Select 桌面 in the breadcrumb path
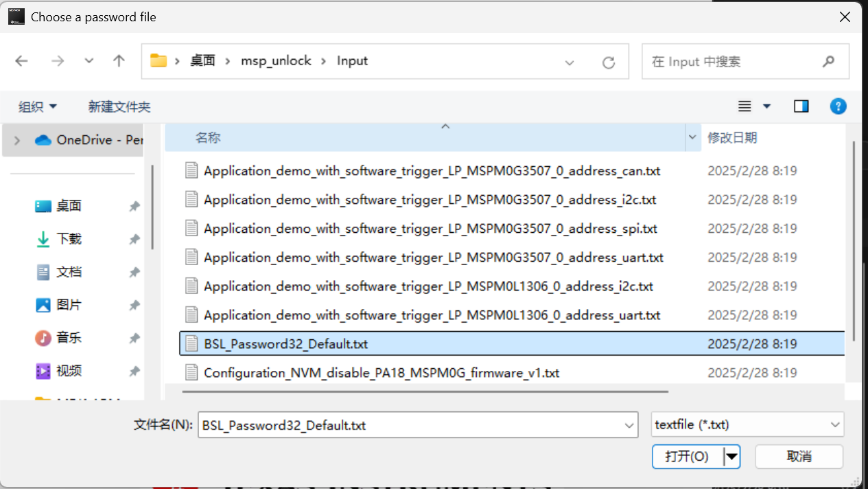868x489 pixels. (x=202, y=60)
